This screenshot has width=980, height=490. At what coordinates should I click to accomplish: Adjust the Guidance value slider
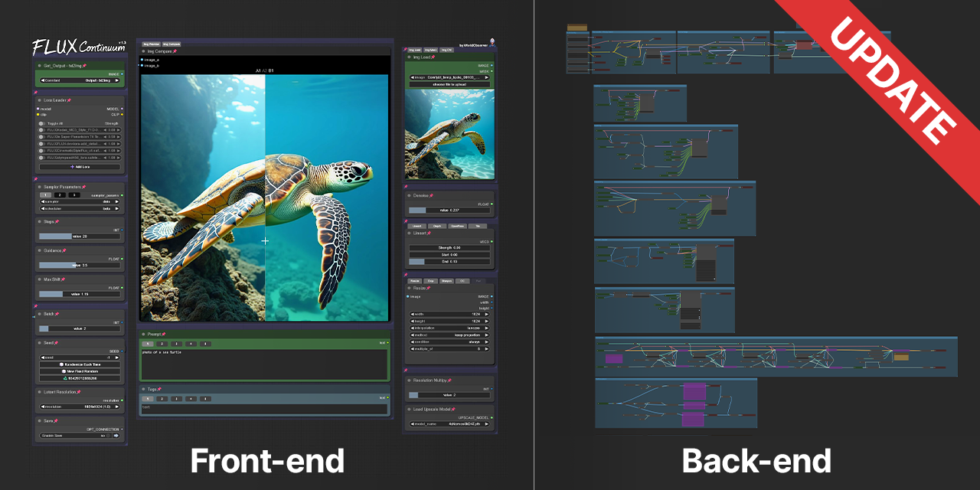pyautogui.click(x=80, y=265)
